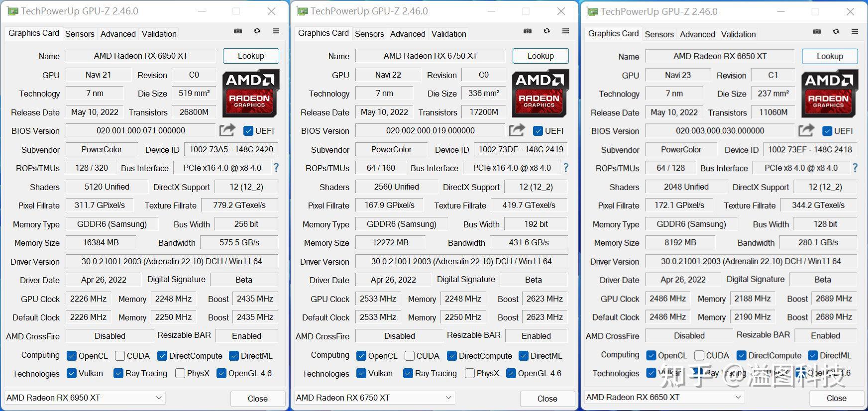Click the screenshot camera icon in RX 6650 XT window
This screenshot has width=868, height=411.
(817, 31)
